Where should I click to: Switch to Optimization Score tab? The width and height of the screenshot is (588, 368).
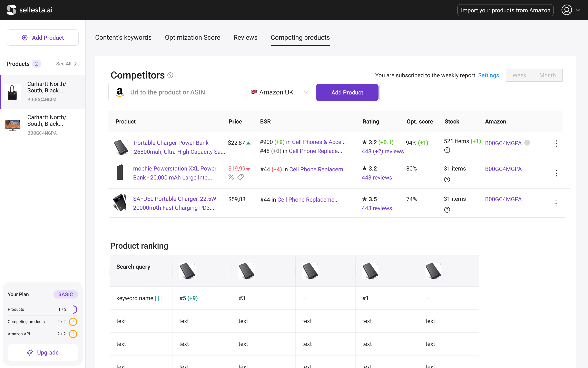tap(193, 37)
